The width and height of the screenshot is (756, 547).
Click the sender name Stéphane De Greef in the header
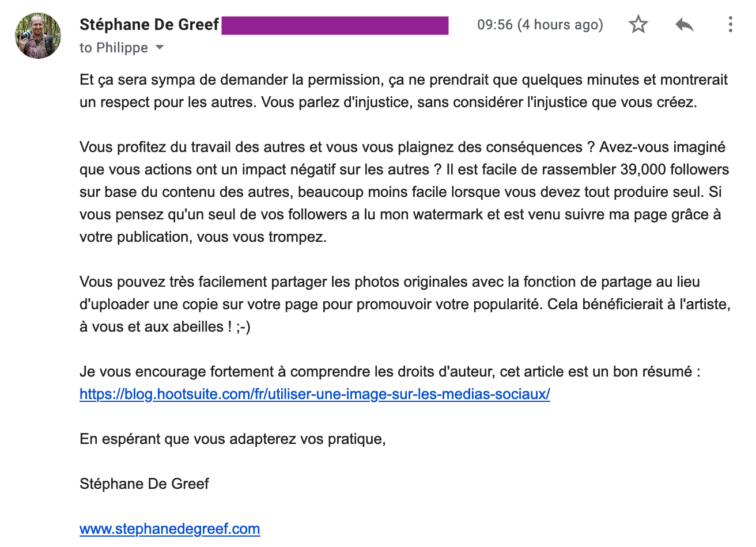pos(149,24)
